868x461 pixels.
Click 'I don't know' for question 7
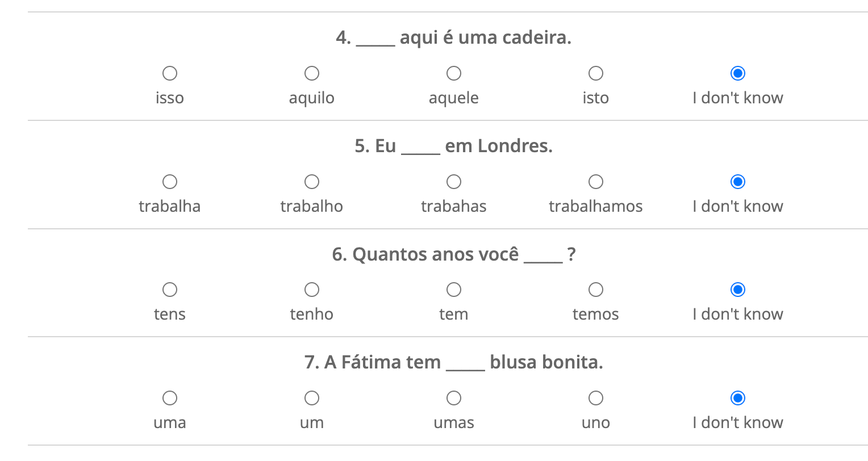(738, 398)
